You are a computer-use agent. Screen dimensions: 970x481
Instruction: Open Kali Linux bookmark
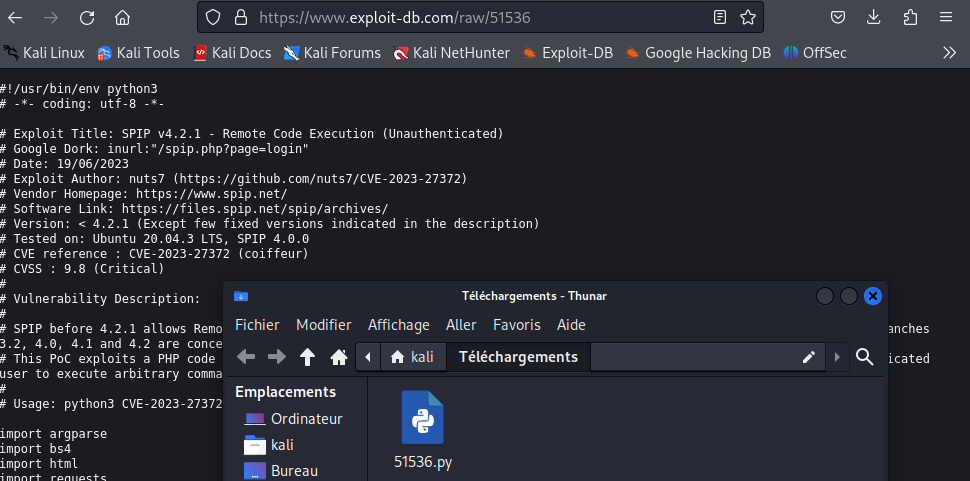(43, 53)
